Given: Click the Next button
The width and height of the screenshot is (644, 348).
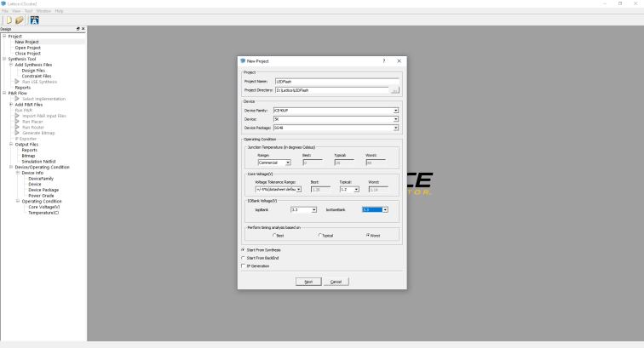Looking at the screenshot, I should coord(308,282).
